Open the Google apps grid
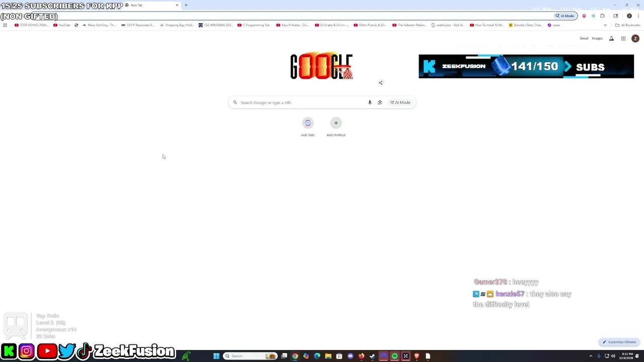The image size is (644, 362). (x=623, y=38)
